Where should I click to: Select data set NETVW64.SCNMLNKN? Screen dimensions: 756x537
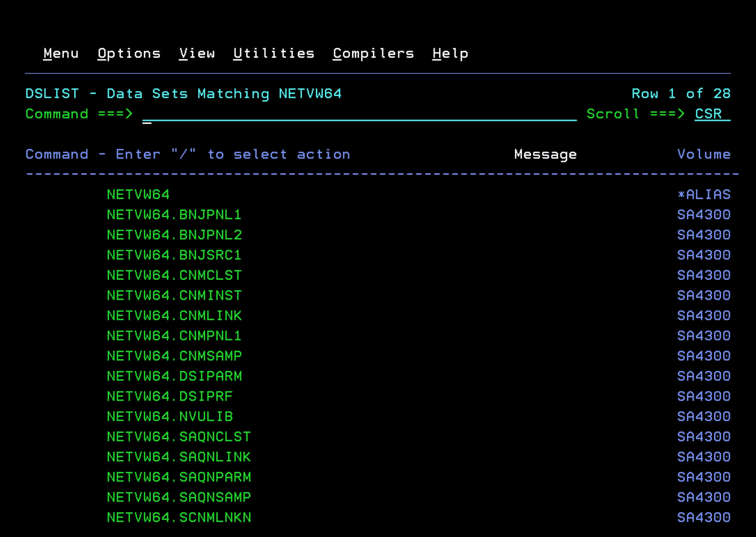coord(179,518)
